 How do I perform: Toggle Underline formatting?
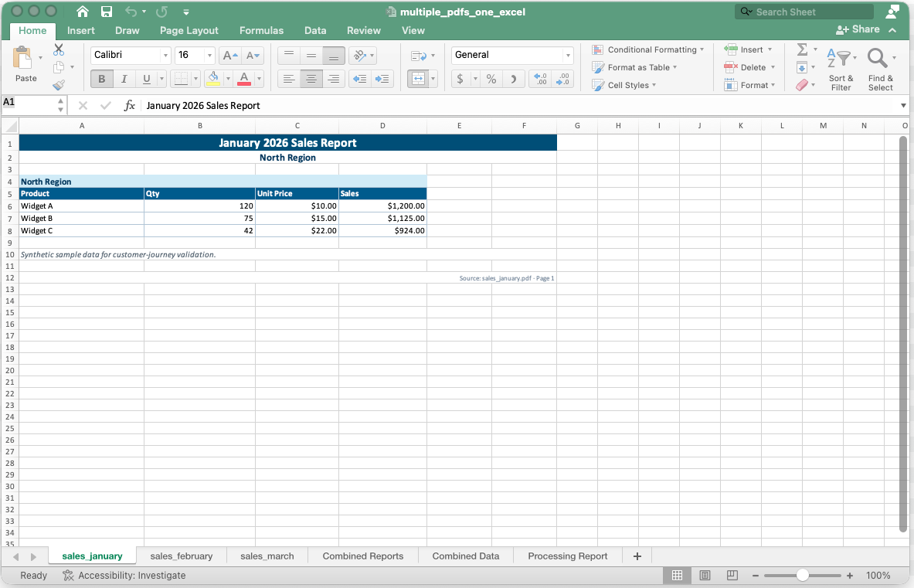coord(146,79)
